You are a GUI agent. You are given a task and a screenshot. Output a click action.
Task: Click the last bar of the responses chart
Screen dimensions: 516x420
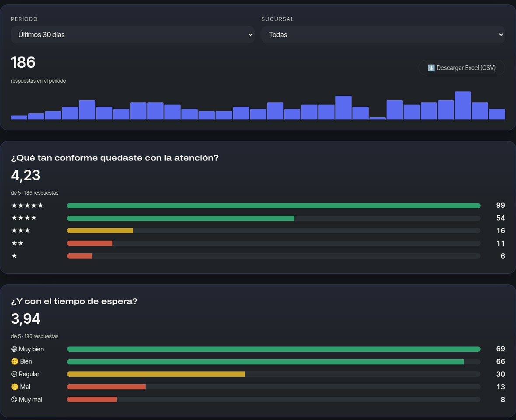(497, 114)
